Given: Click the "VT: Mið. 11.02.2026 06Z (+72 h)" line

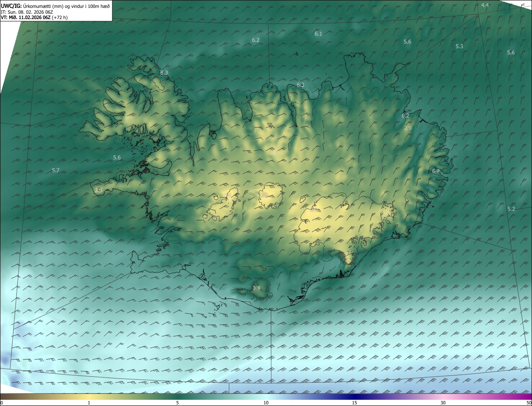Looking at the screenshot, I should (34, 17).
